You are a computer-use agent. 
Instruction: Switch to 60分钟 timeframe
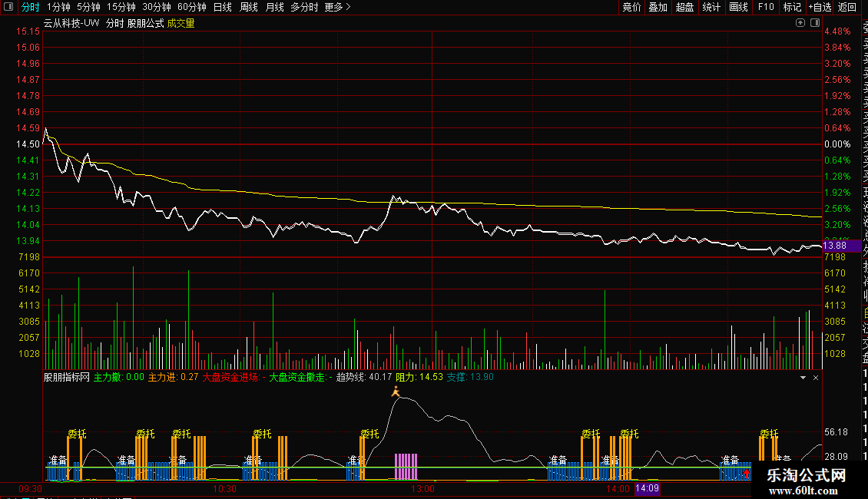(x=191, y=7)
